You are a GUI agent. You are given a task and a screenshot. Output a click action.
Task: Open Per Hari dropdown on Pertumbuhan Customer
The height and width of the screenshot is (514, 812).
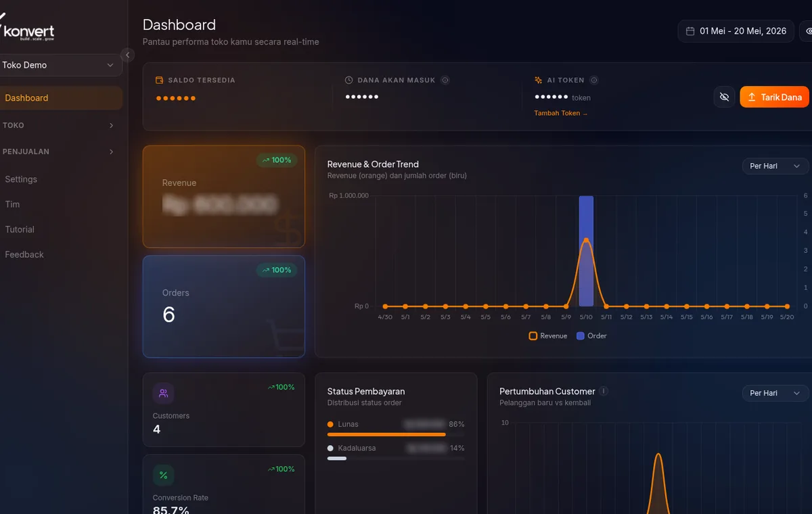(x=775, y=393)
